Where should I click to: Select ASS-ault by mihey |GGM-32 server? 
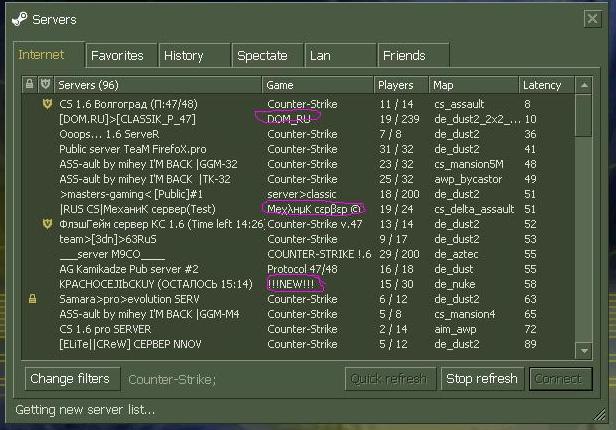click(x=299, y=164)
